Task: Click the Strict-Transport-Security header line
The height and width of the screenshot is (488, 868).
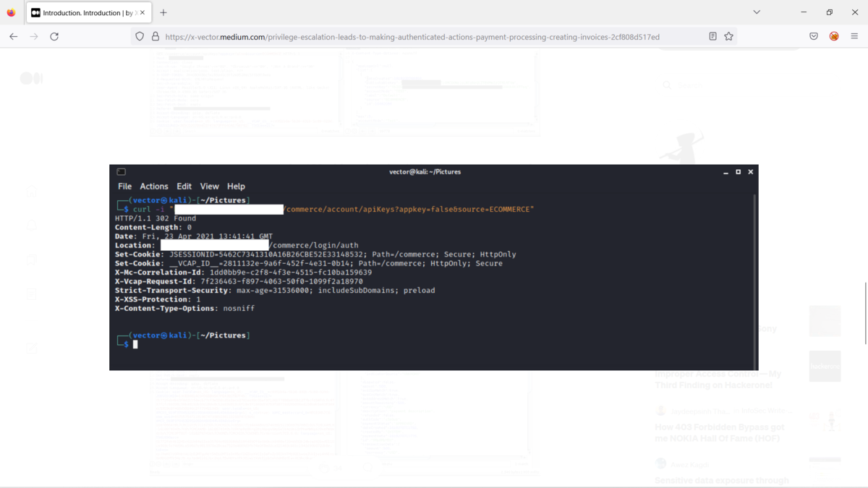Action: 275,291
